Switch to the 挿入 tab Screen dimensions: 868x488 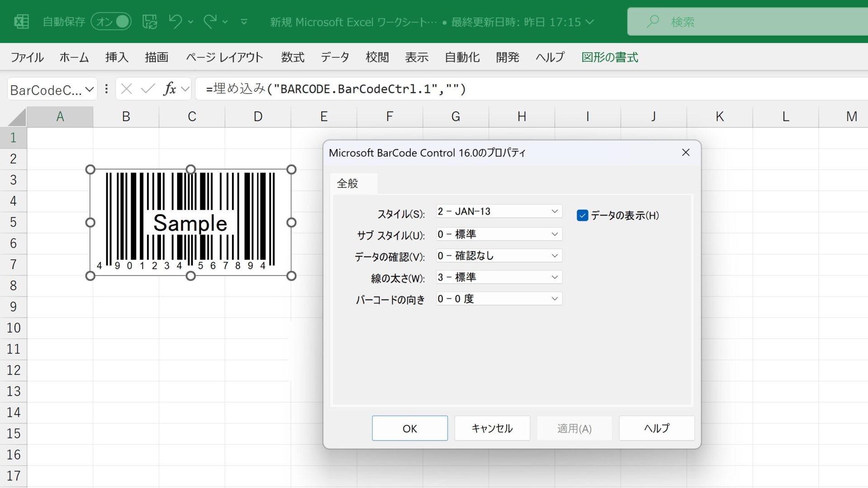pyautogui.click(x=117, y=57)
